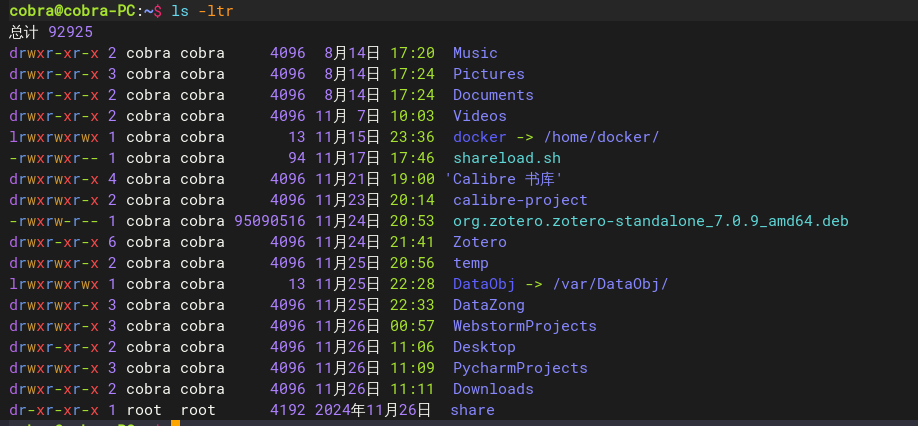Screen dimensions: 918x426
Task: Click the permissions '-rwxrwxr--' of shareload.sh
Action: tap(54, 158)
